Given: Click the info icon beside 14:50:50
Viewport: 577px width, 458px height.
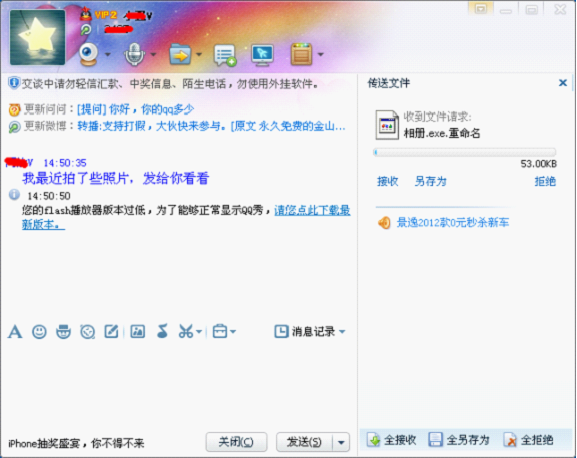Looking at the screenshot, I should (14, 194).
